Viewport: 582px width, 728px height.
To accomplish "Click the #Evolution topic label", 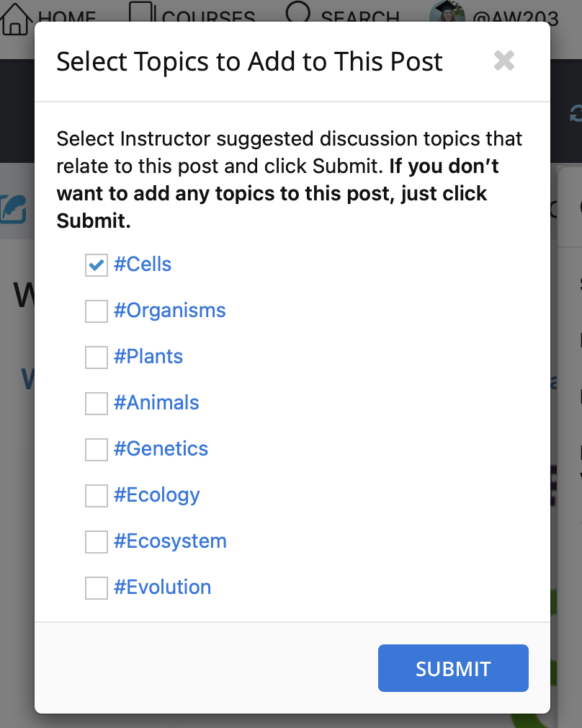I will click(163, 587).
